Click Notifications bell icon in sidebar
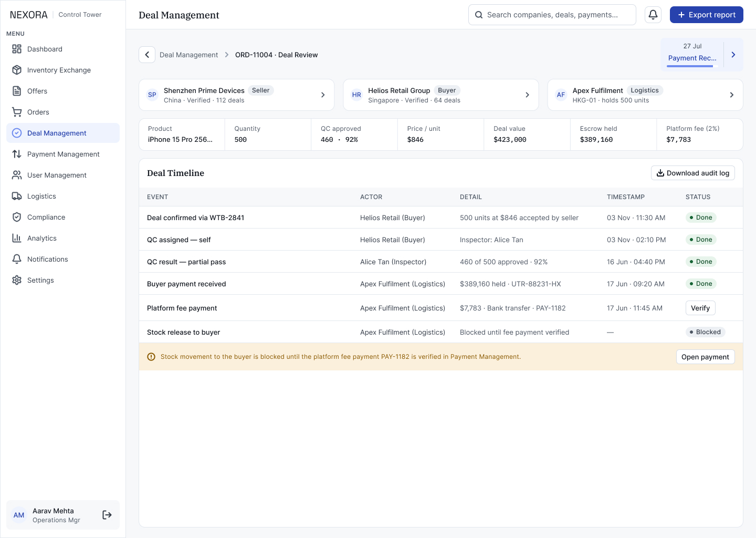Image resolution: width=756 pixels, height=538 pixels. point(17,259)
